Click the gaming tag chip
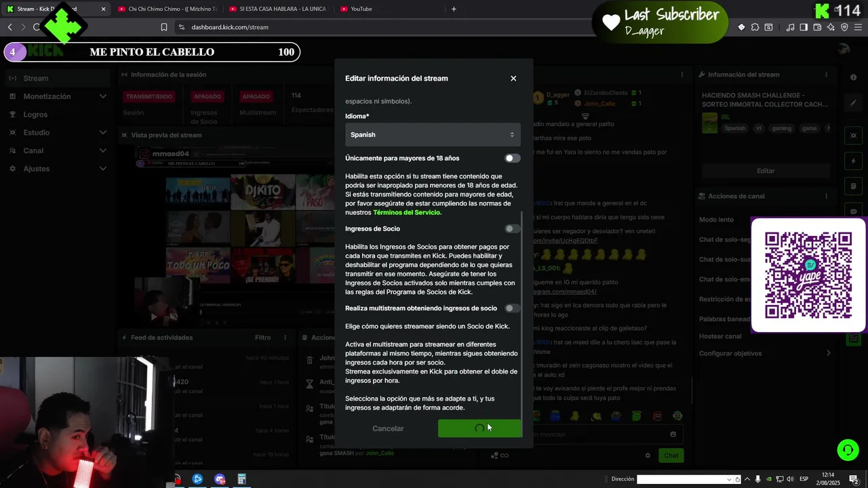Viewport: 868px width, 488px height. coord(781,128)
